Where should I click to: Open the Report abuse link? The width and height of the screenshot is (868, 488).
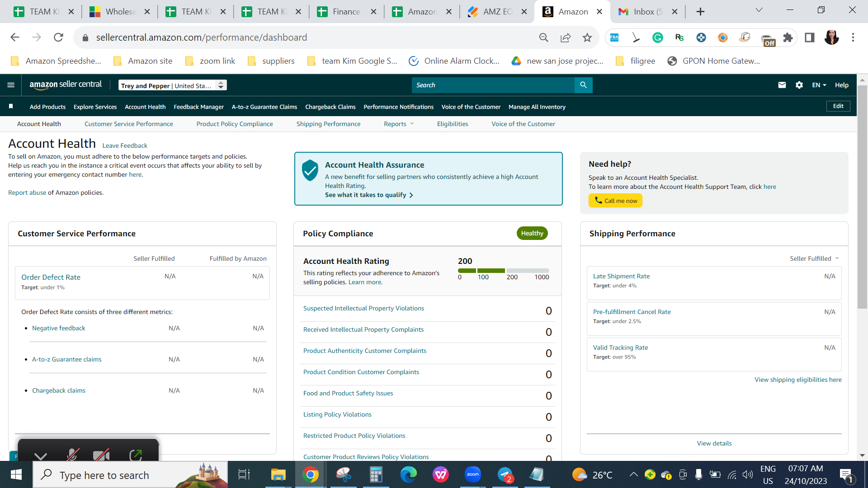27,192
